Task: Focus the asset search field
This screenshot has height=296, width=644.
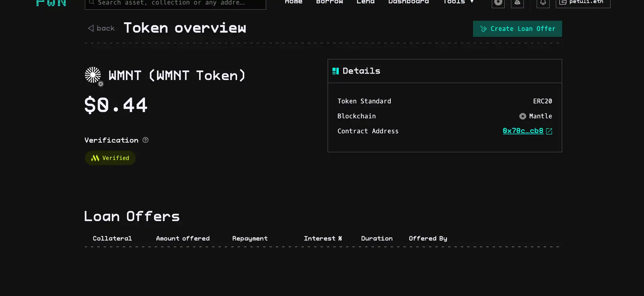Action: (175, 3)
